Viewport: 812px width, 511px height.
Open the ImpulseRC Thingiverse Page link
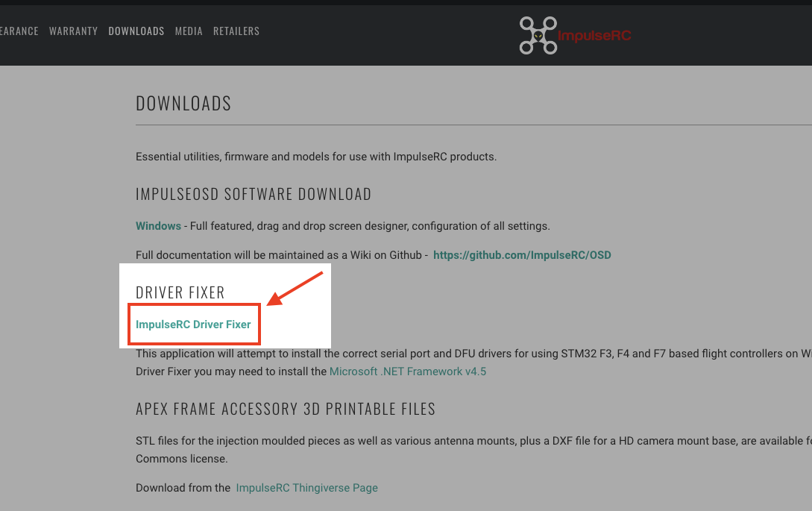[306, 488]
